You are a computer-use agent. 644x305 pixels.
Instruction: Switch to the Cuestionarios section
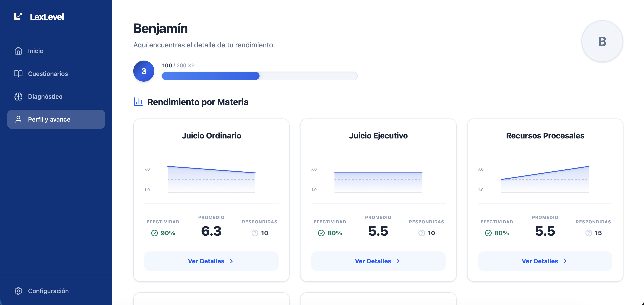pyautogui.click(x=48, y=74)
